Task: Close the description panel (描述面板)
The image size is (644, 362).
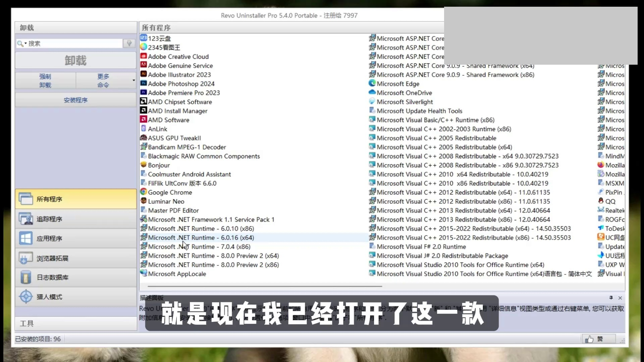Action: coord(620,298)
